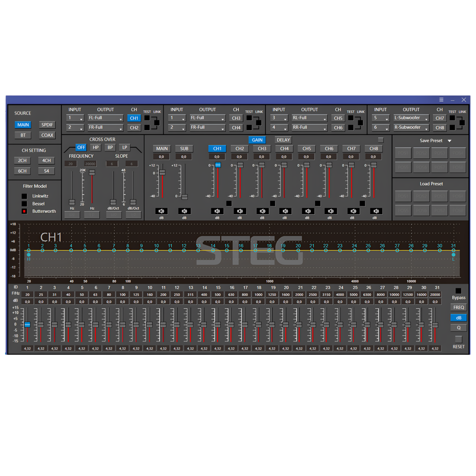Open the RR-Full output dropdown

pos(309,128)
